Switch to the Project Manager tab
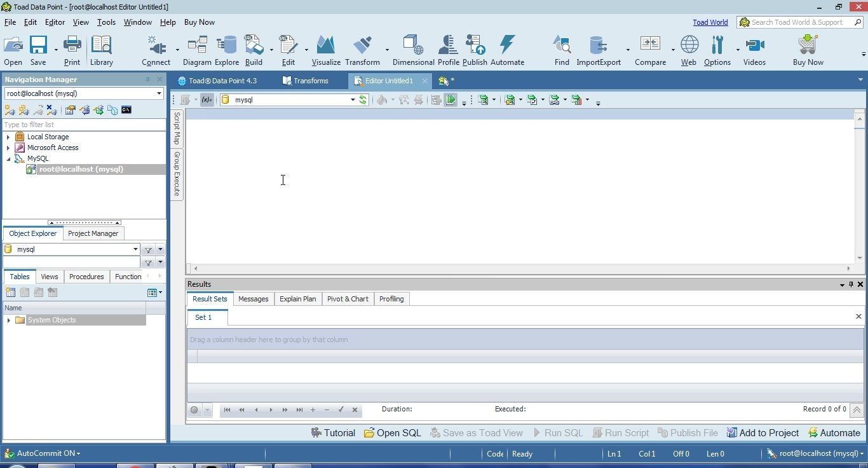 click(x=93, y=233)
